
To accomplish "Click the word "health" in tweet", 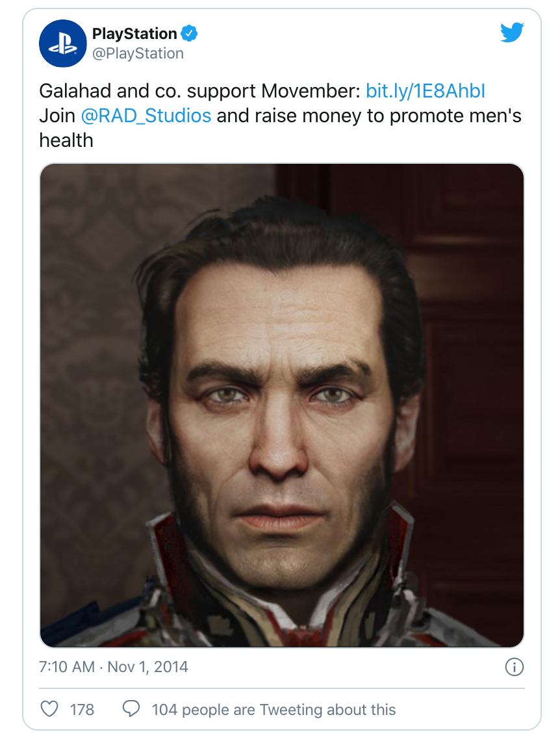I will point(66,140).
